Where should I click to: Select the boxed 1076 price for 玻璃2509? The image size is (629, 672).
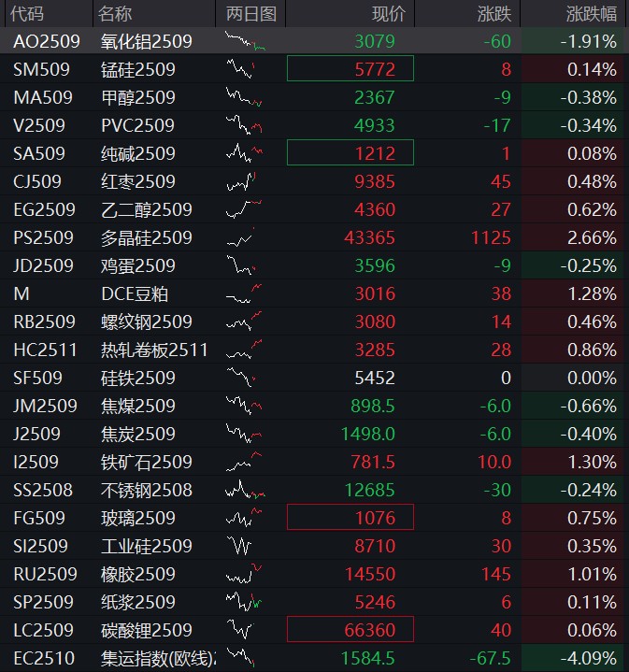(x=350, y=518)
